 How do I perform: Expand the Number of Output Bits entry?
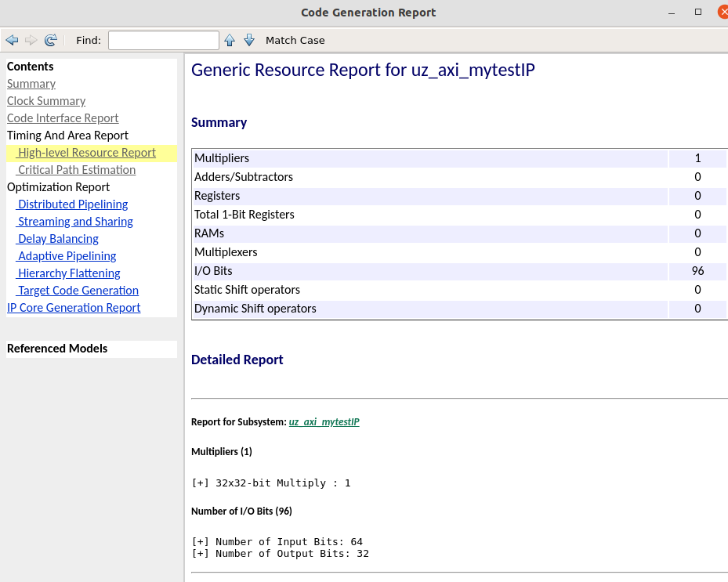click(200, 554)
